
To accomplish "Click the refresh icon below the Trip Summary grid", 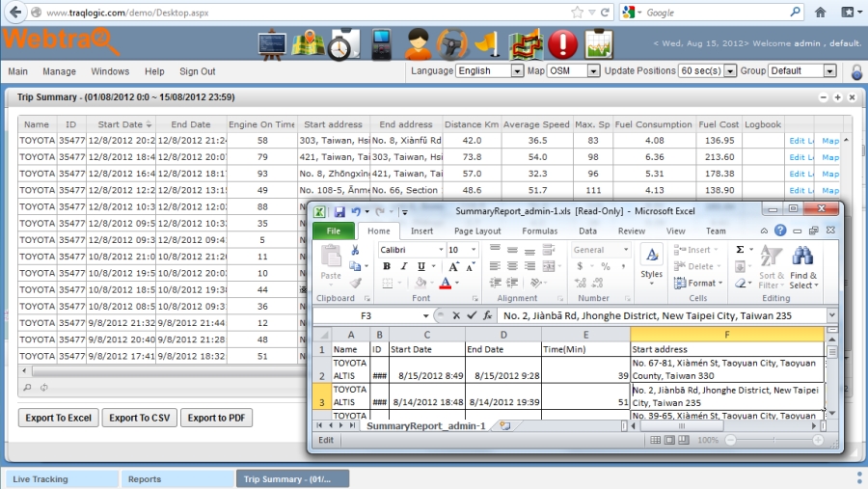I will [x=43, y=388].
